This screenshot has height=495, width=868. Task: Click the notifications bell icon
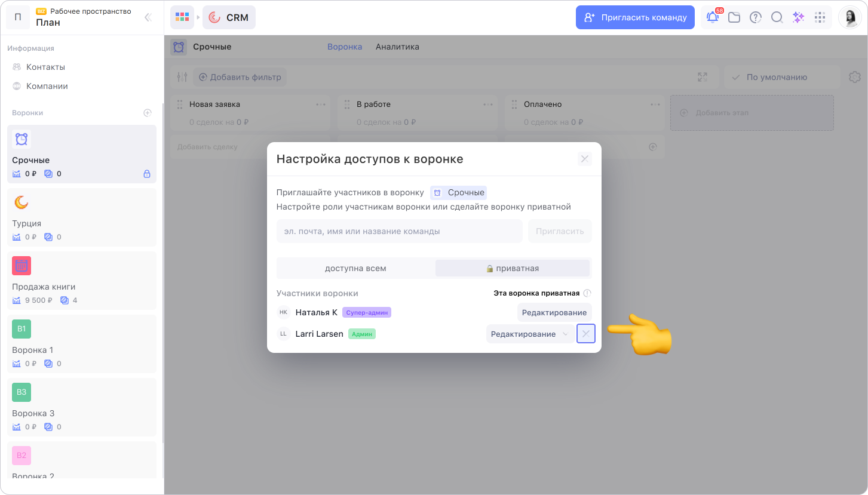713,17
